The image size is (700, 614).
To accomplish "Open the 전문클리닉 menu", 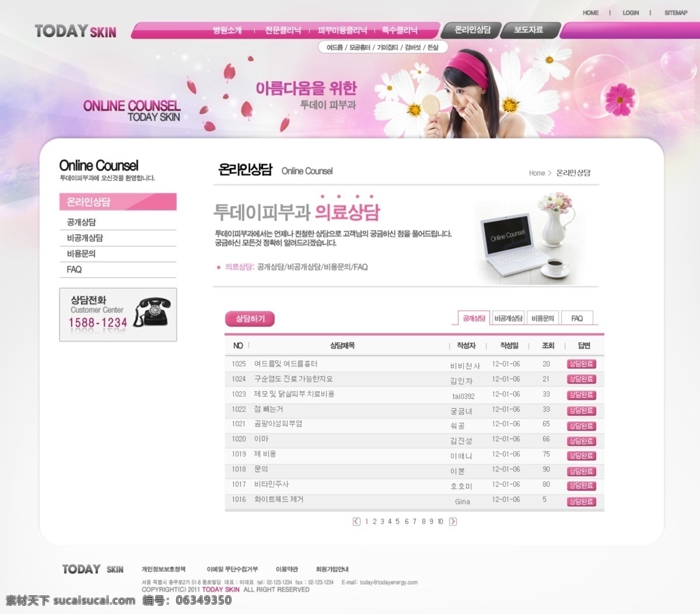I will [x=283, y=30].
